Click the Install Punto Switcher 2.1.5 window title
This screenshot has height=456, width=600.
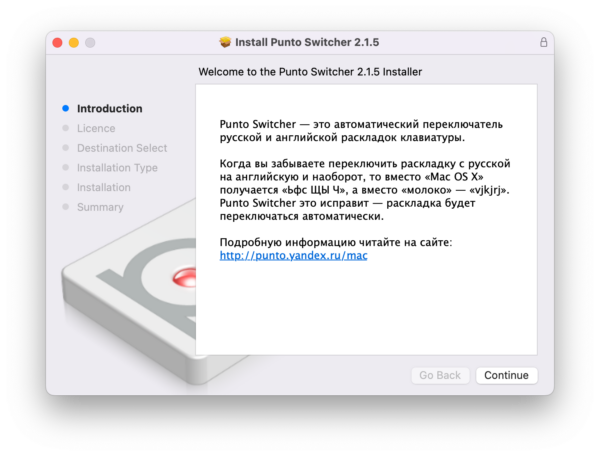point(308,43)
